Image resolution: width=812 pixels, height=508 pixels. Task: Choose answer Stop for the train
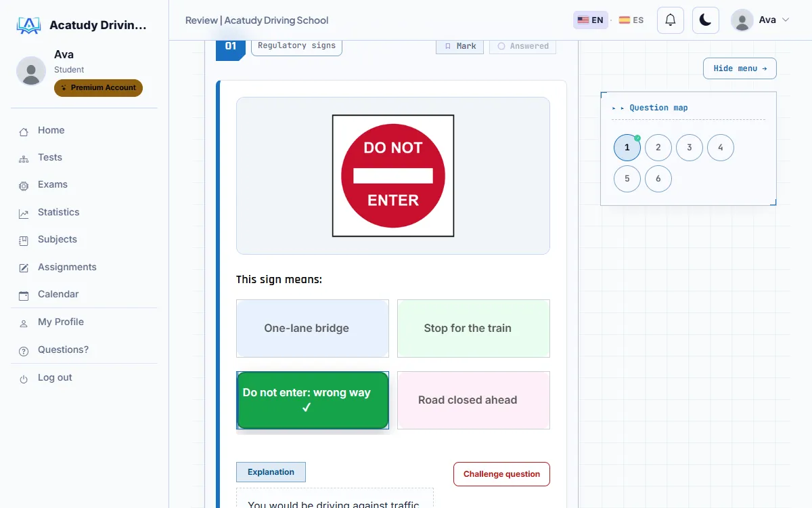coord(474,329)
